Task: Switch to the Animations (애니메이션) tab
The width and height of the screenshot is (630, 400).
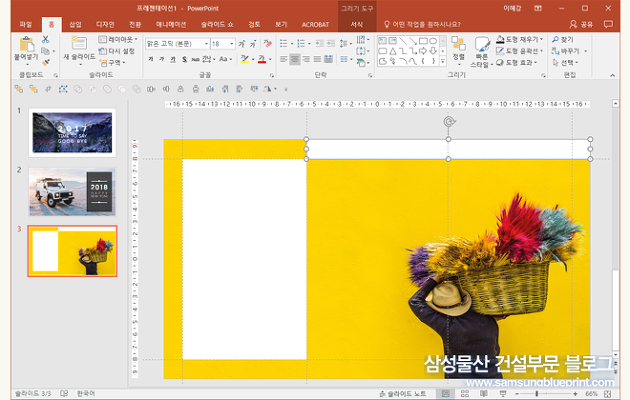Action: [x=171, y=24]
